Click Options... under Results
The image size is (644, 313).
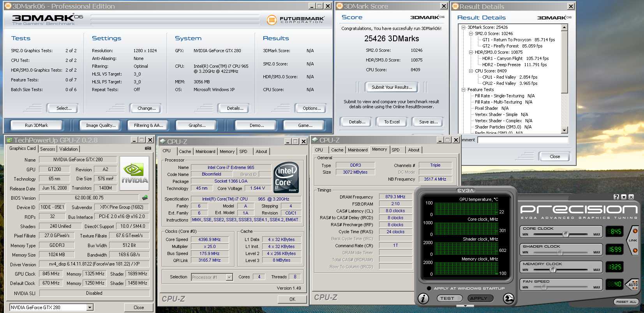click(312, 108)
